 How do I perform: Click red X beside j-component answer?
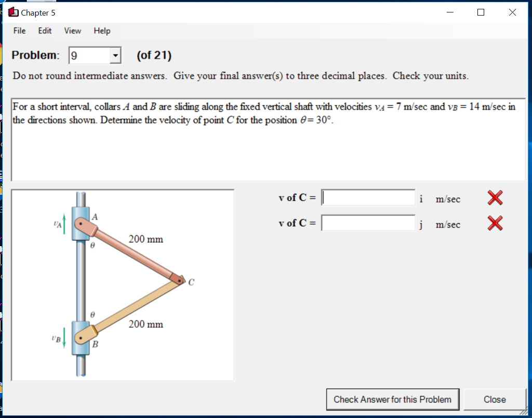494,223
